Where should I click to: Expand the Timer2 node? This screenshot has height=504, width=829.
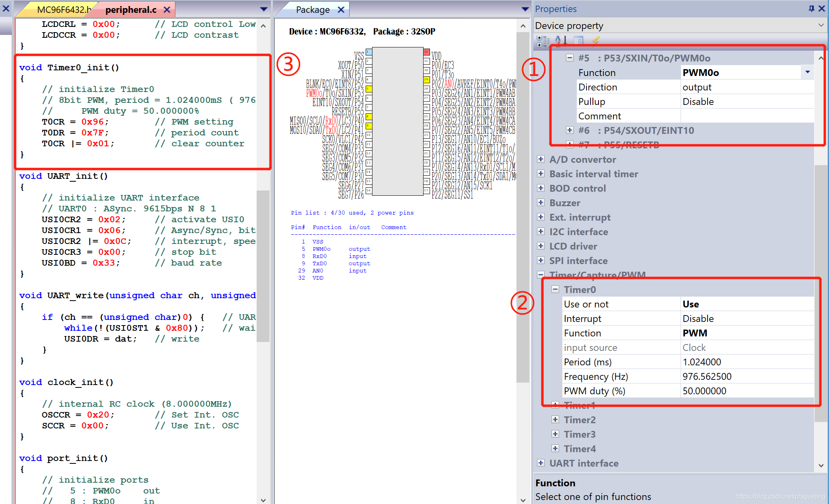click(555, 420)
